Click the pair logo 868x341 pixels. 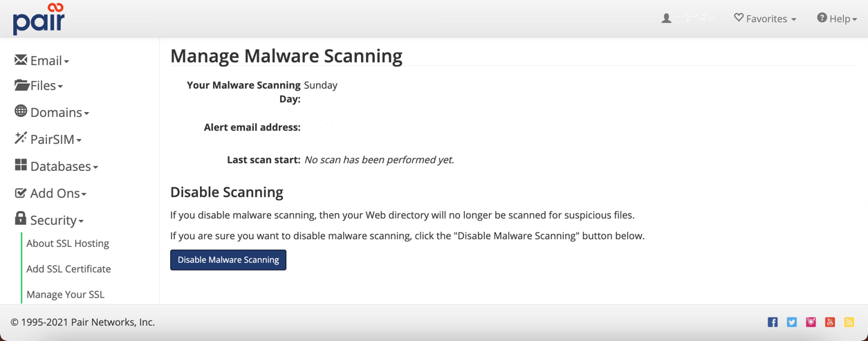39,19
